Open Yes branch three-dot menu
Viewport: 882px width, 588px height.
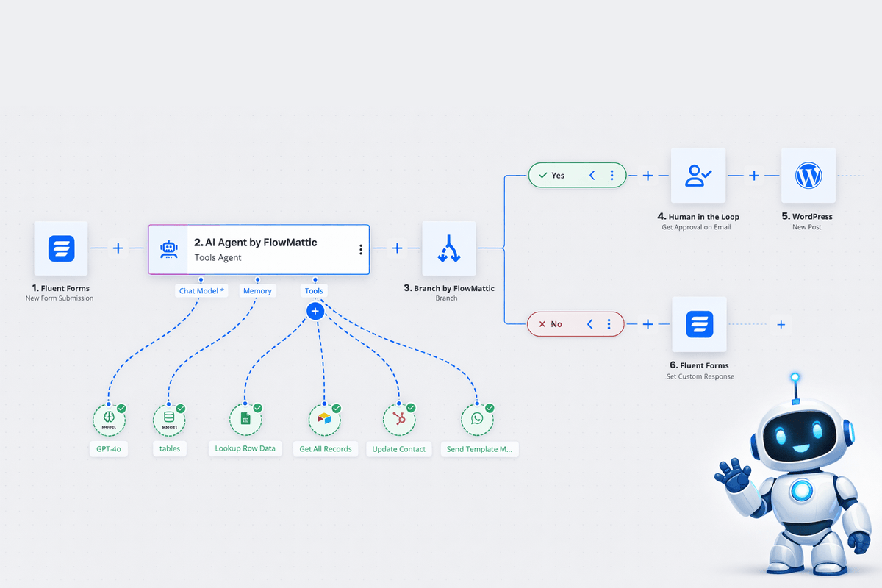tap(612, 176)
